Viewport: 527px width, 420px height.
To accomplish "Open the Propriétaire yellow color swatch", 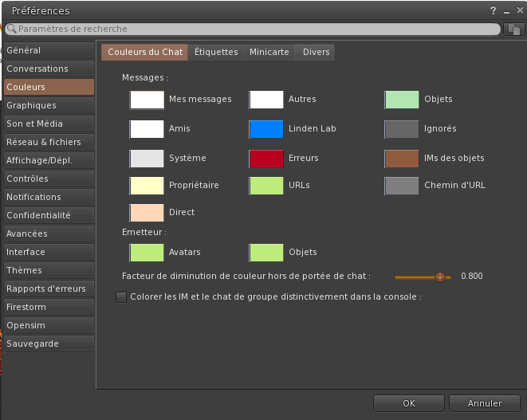I will pos(147,186).
